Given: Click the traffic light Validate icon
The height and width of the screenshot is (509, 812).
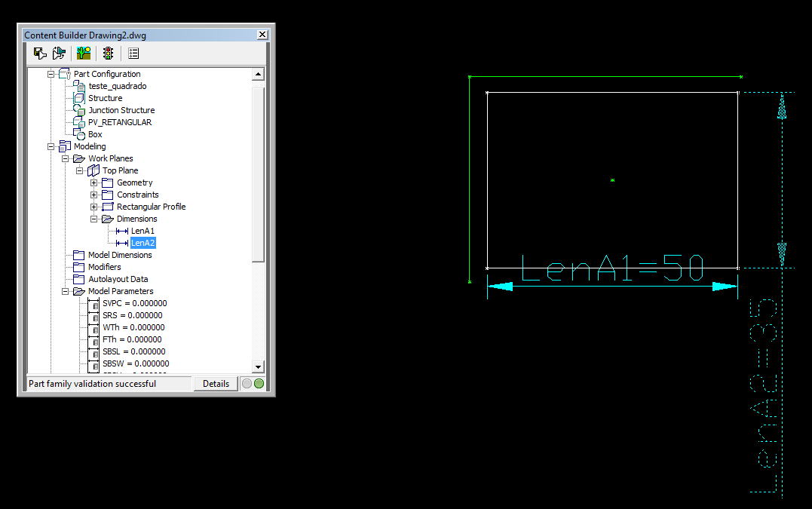Looking at the screenshot, I should coord(108,54).
